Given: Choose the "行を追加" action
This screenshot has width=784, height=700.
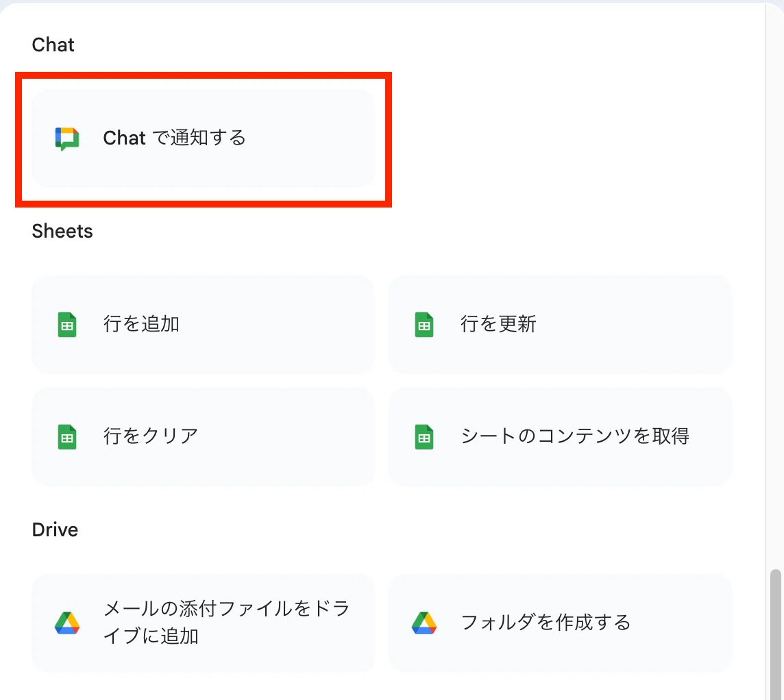Looking at the screenshot, I should 203,325.
